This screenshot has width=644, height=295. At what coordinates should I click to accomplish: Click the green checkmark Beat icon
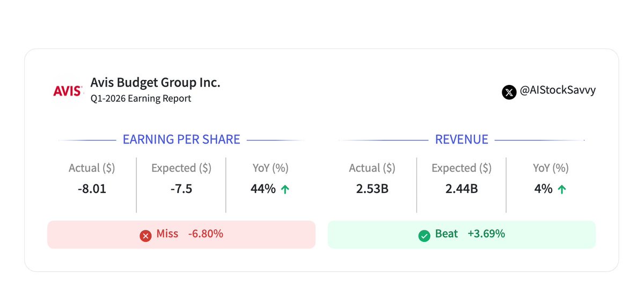coord(425,235)
